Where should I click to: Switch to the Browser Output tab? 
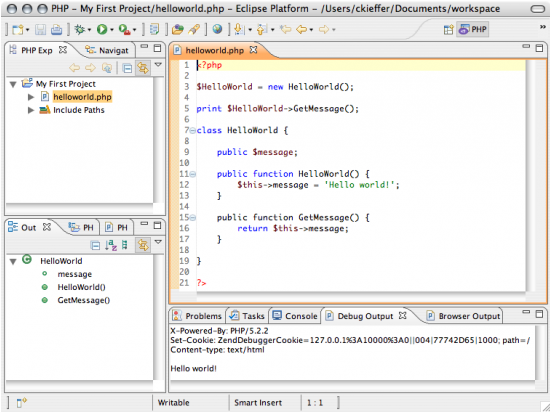[x=464, y=316]
